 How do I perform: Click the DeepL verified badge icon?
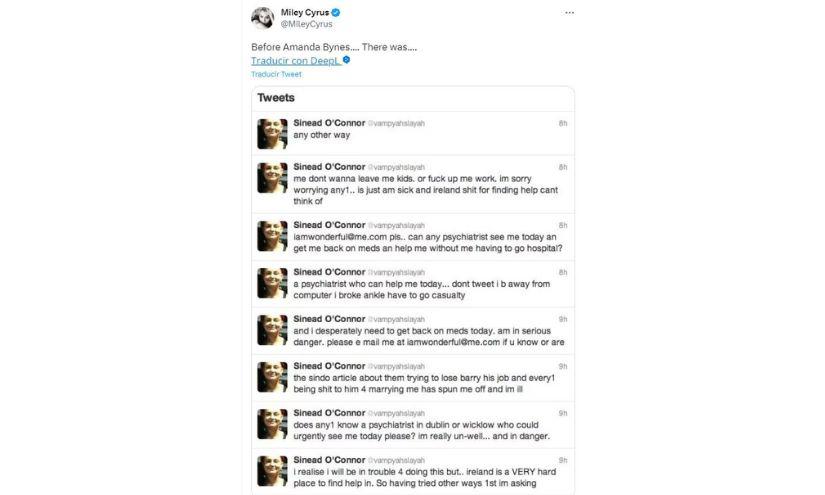346,60
